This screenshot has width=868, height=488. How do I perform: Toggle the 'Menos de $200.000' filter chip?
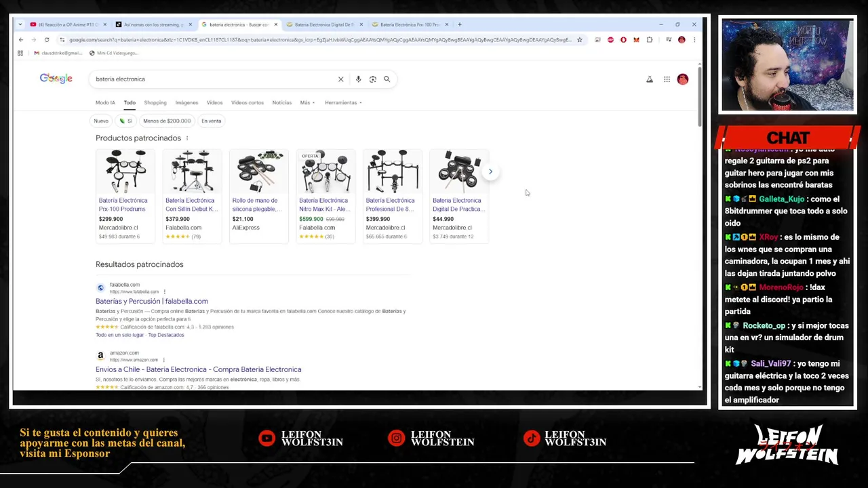click(167, 121)
